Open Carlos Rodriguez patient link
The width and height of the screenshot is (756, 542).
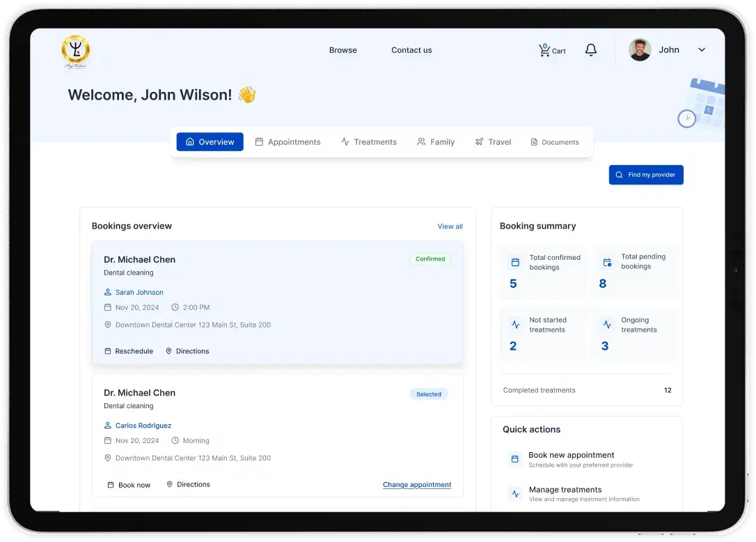(x=143, y=425)
